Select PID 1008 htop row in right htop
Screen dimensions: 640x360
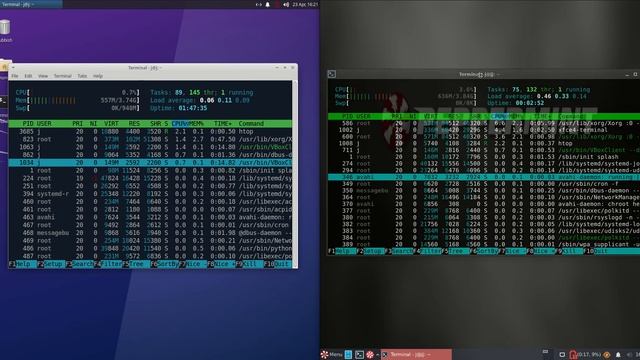(484, 144)
